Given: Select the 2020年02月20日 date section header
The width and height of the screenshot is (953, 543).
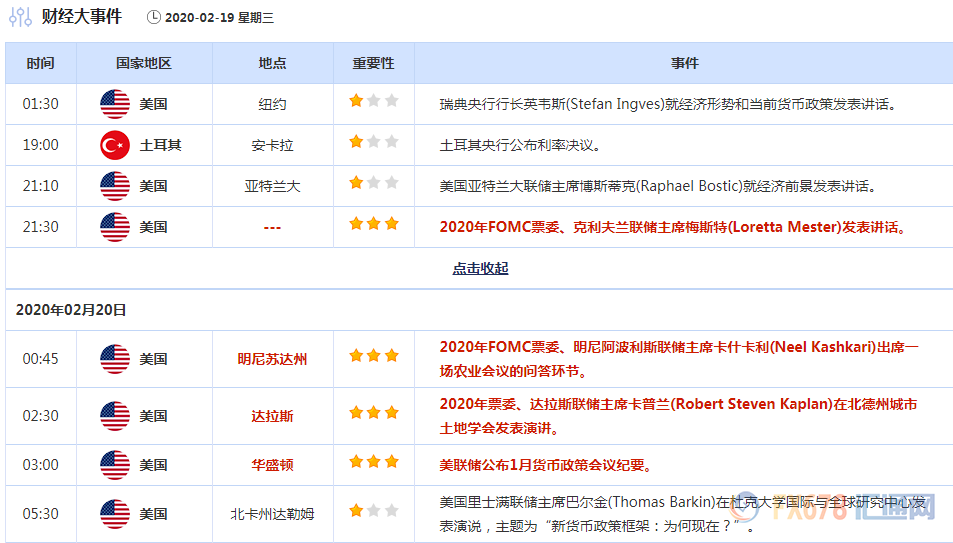Looking at the screenshot, I should pos(71,310).
